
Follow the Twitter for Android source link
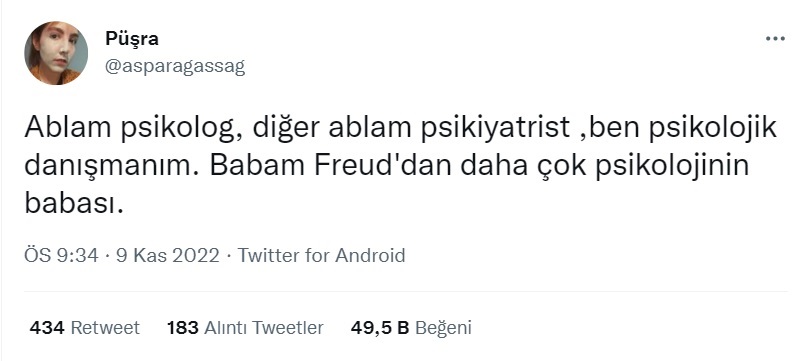pos(321,255)
